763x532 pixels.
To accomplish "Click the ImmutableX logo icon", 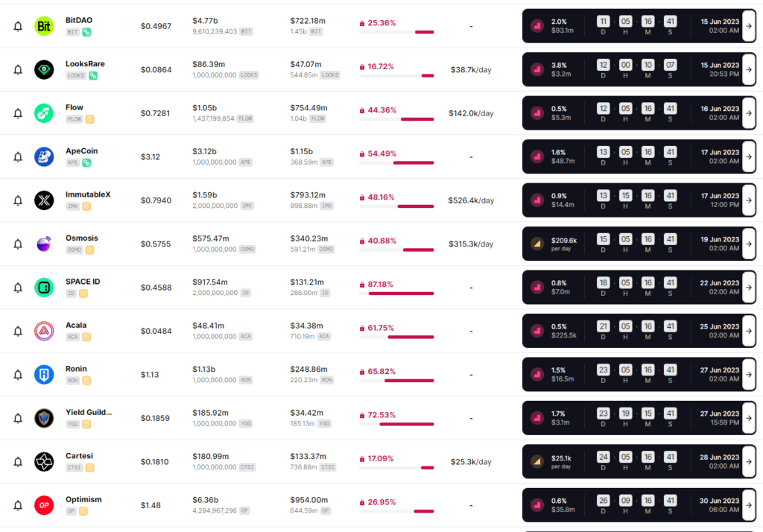I will click(x=44, y=200).
